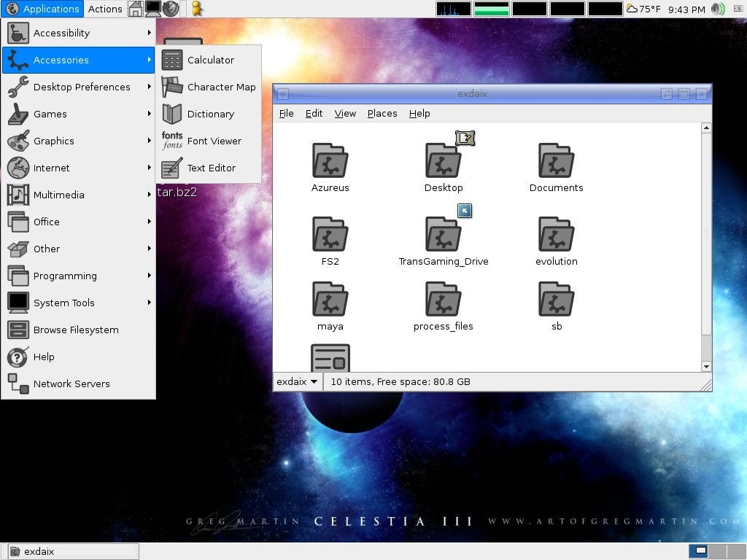Click the system monitor CPU graph applet
The width and height of the screenshot is (747, 560).
[453, 9]
